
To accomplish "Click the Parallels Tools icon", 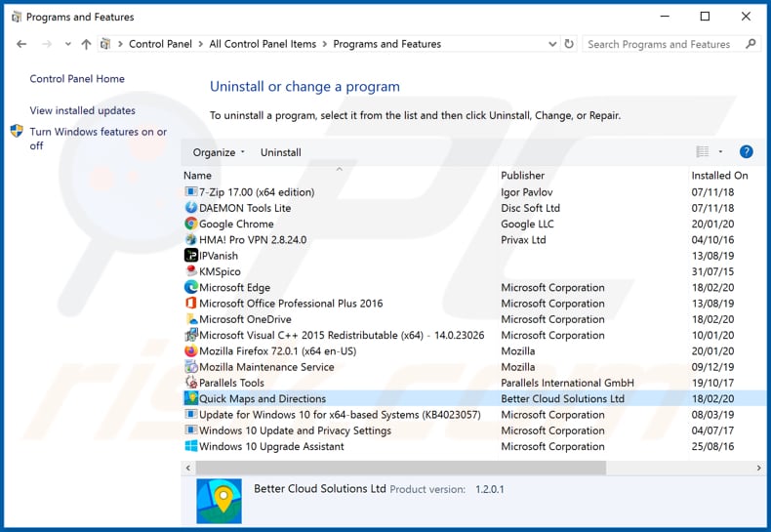I will coord(190,382).
